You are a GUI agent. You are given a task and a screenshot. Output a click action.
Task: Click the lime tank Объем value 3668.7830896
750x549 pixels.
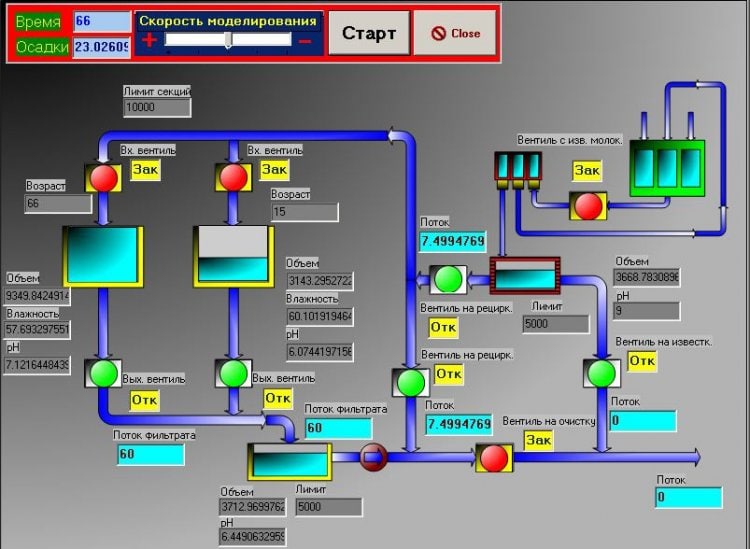[x=647, y=277]
